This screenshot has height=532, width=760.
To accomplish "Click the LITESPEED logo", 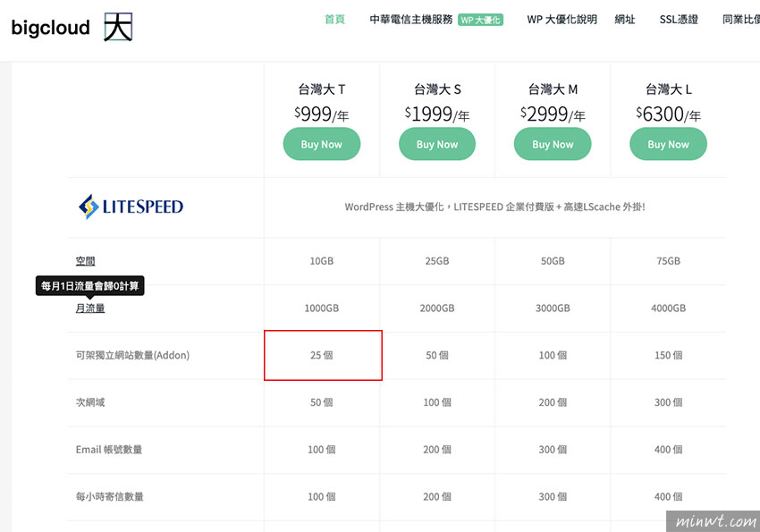I will pos(131,207).
